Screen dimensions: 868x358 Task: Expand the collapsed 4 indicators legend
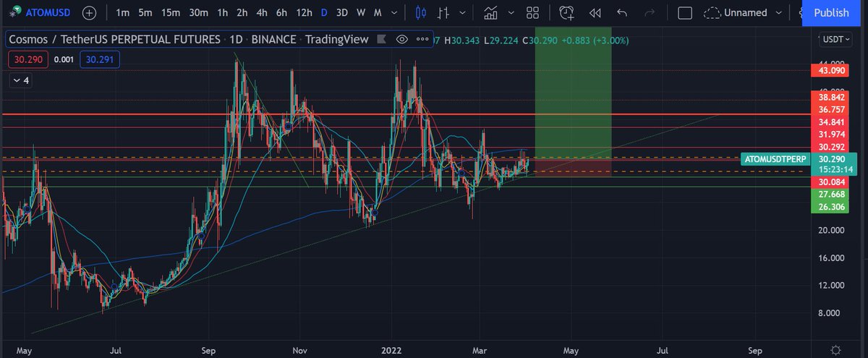20,80
